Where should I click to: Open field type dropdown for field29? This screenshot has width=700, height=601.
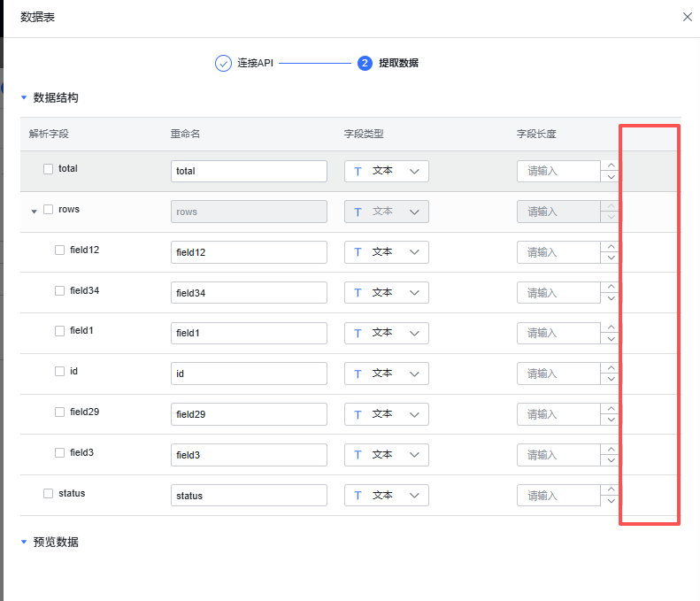[x=386, y=414]
